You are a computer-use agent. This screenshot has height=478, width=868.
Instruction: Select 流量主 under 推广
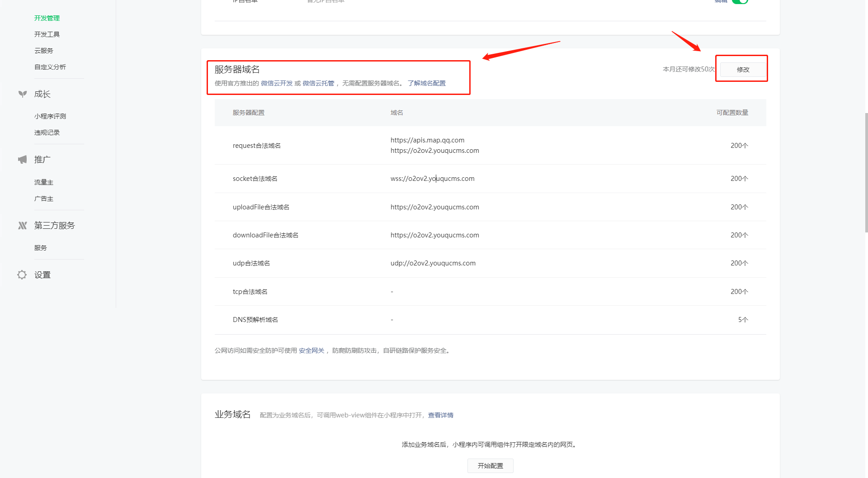(44, 182)
